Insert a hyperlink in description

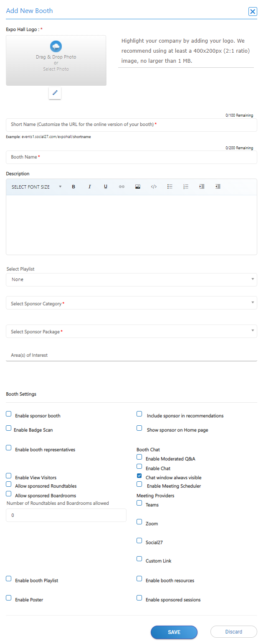(x=122, y=187)
